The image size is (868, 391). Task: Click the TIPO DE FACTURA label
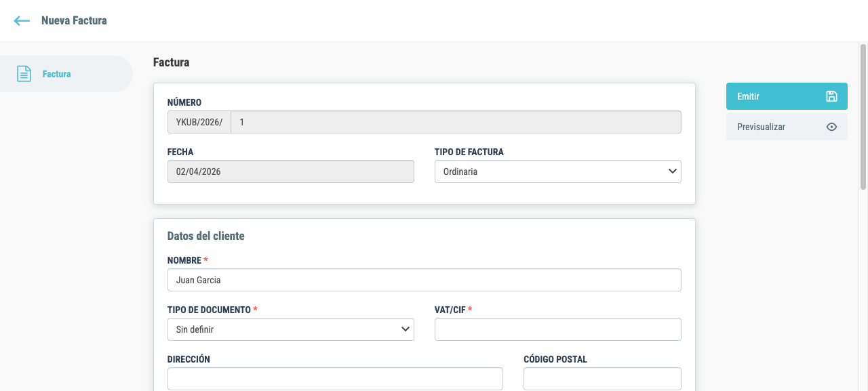pyautogui.click(x=469, y=152)
